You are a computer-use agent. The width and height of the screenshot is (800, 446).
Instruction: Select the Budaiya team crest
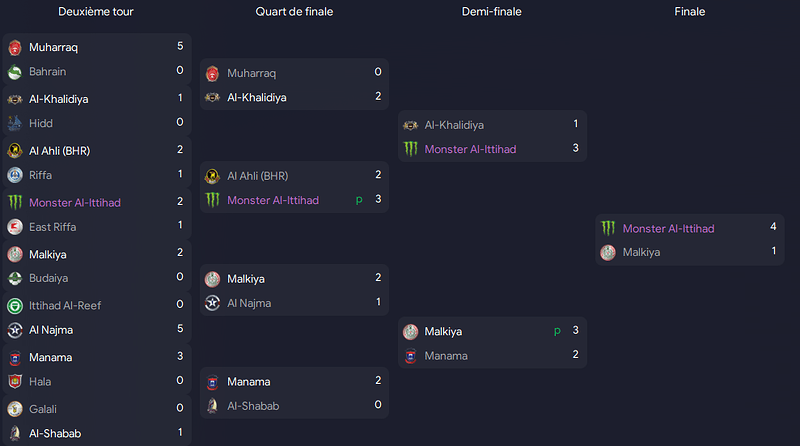[x=15, y=279]
